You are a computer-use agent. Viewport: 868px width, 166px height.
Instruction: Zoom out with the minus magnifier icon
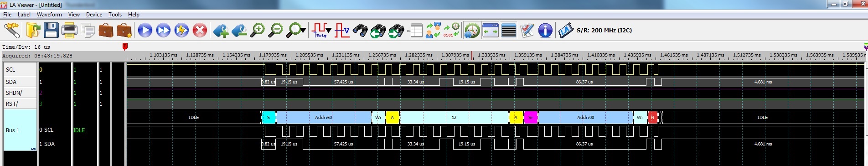tap(275, 31)
